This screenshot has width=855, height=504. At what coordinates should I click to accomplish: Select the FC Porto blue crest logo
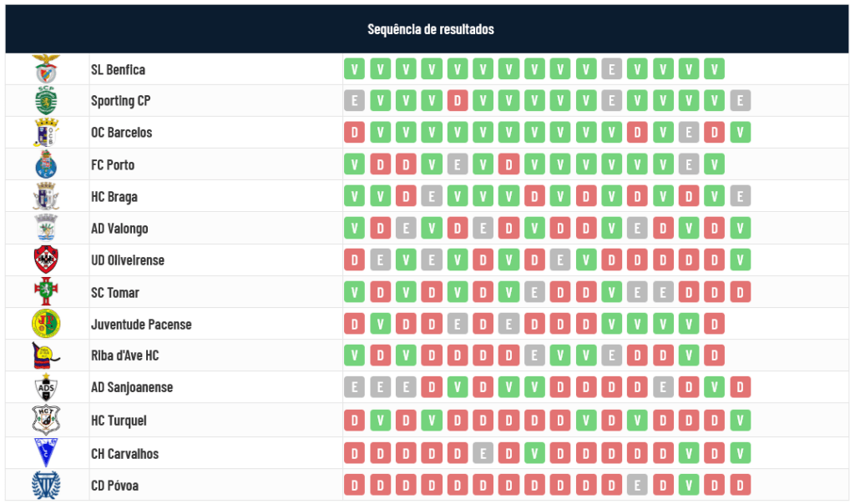pos(46,164)
